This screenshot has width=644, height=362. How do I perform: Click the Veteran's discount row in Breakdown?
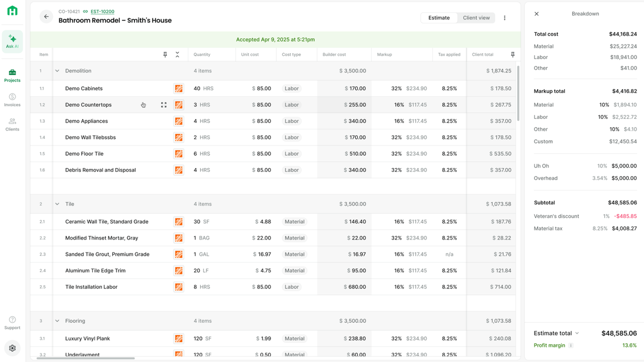pyautogui.click(x=586, y=216)
